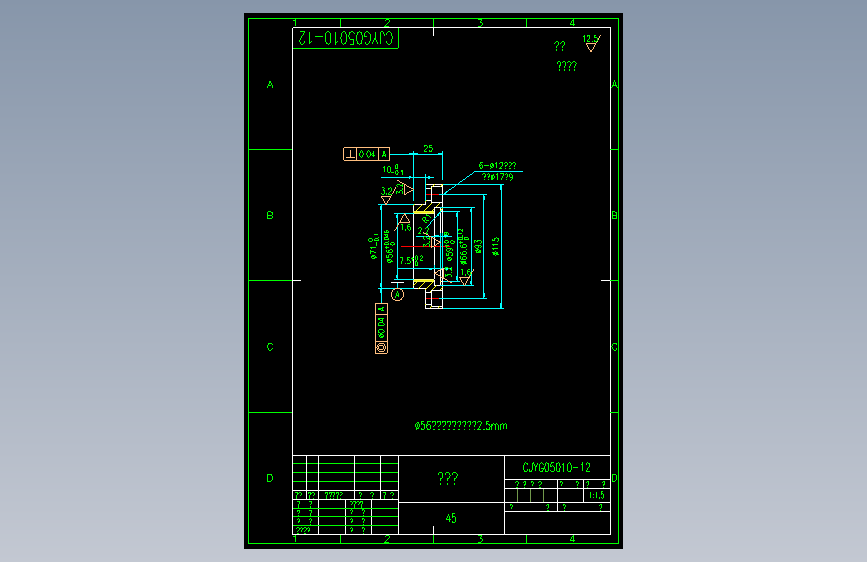
Task: Click the CJYG05010-12 drawing number in title block
Action: [x=556, y=468]
